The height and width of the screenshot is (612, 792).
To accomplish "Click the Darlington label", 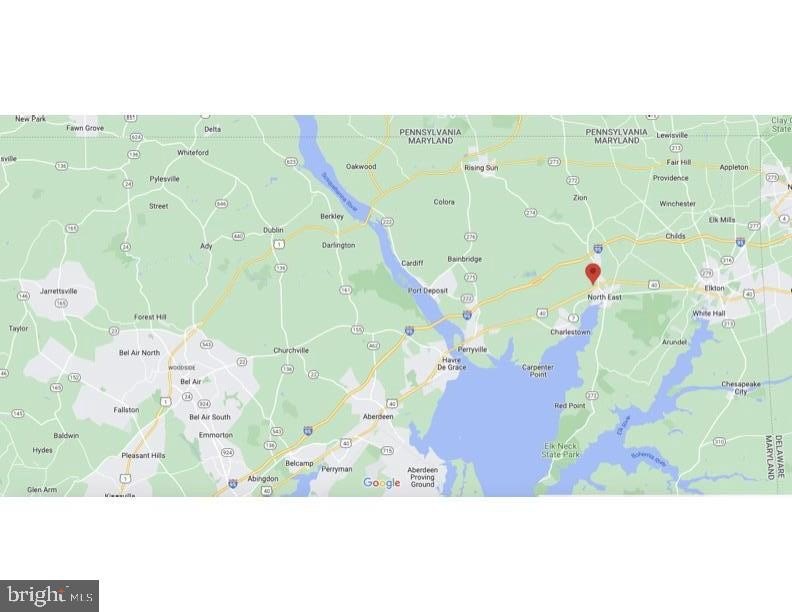I will click(x=338, y=245).
